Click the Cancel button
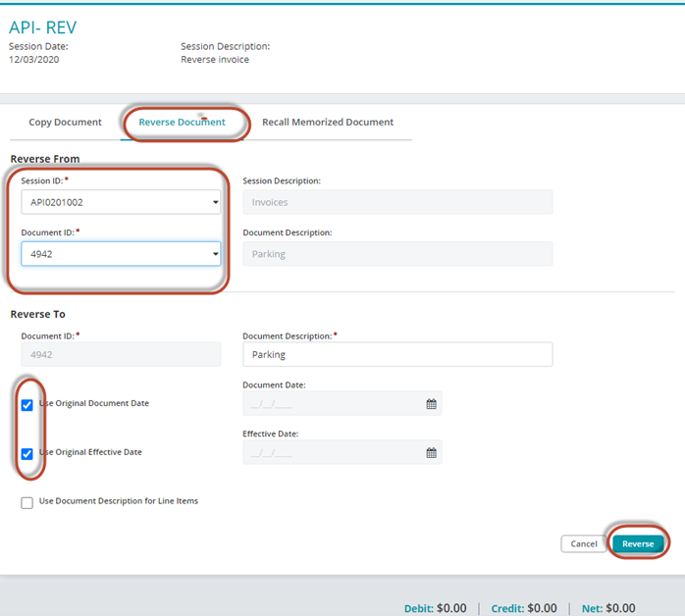 pyautogui.click(x=584, y=543)
